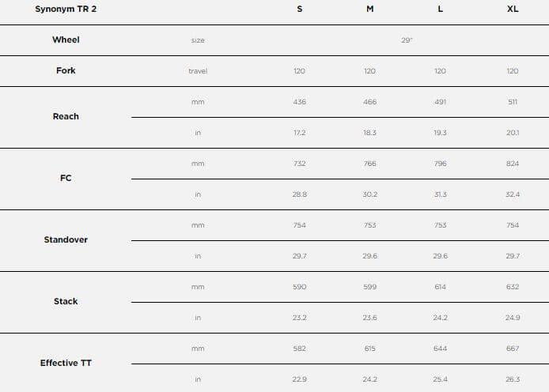Select the 30.2 FC inches value
549x392 pixels.
tap(370, 194)
